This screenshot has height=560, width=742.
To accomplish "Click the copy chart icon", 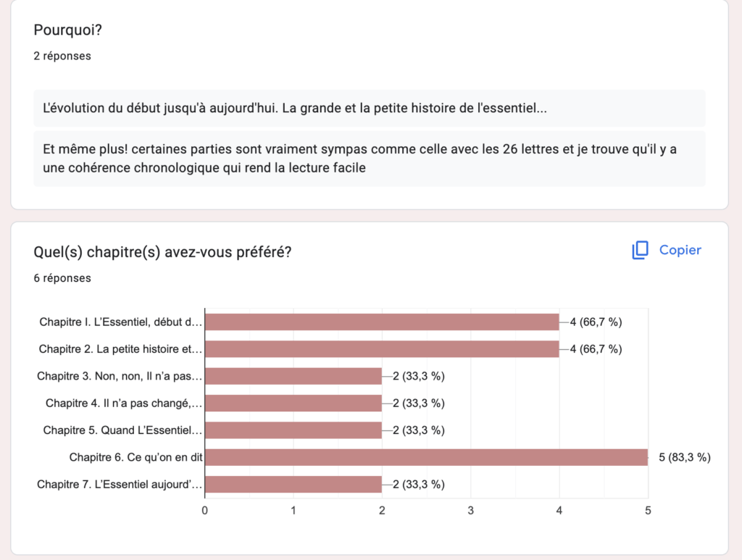I will click(640, 250).
